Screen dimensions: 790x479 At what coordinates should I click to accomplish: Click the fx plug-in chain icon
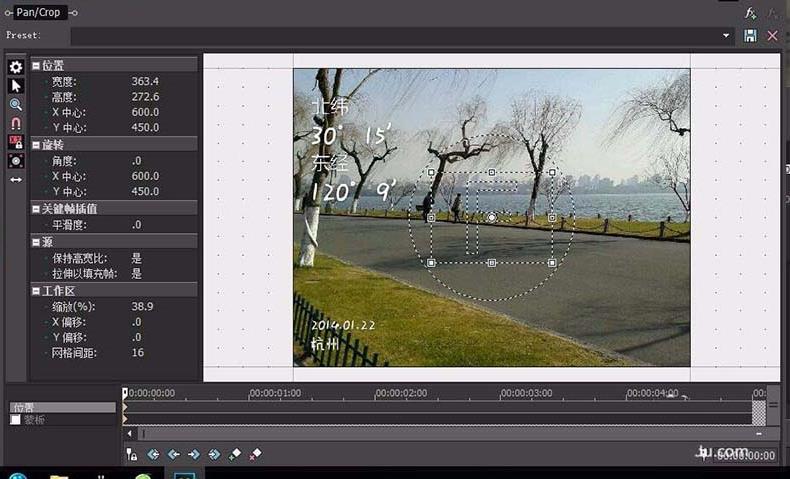[x=750, y=13]
